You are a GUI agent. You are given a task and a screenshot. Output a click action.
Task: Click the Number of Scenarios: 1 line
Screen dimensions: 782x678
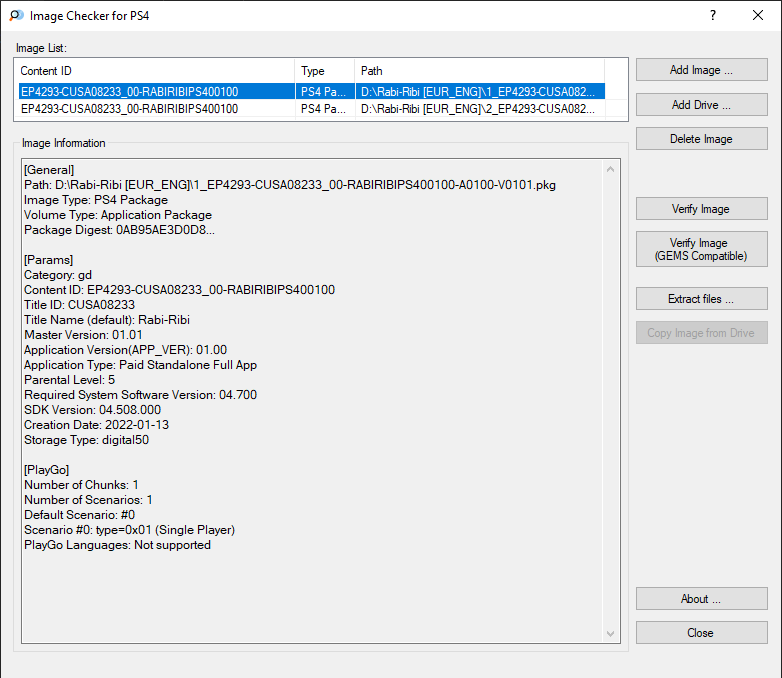pos(88,500)
